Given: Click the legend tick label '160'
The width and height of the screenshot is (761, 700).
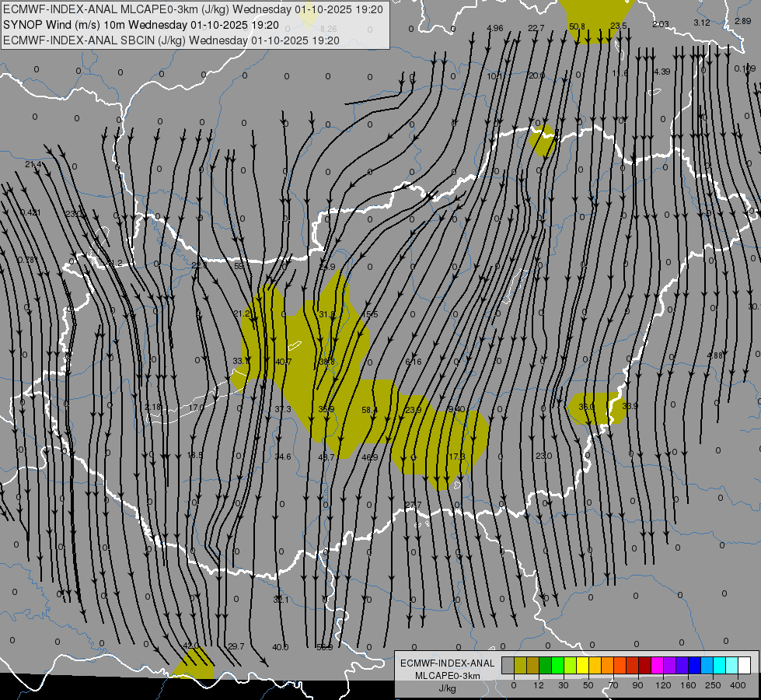Looking at the screenshot, I should (688, 685).
